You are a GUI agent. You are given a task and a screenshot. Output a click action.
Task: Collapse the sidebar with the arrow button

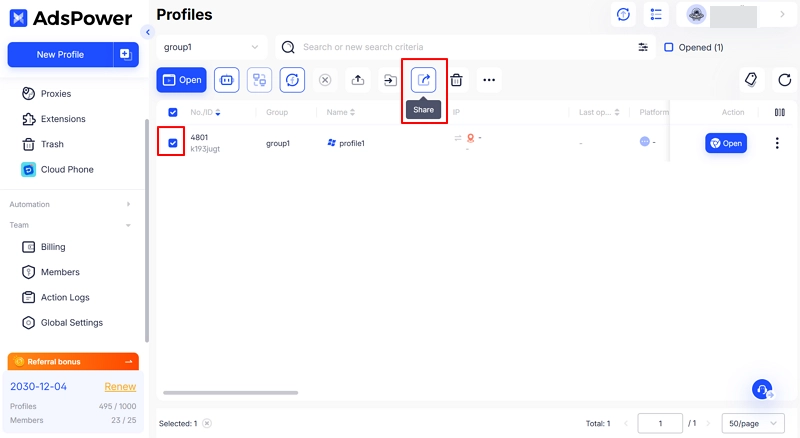point(147,32)
